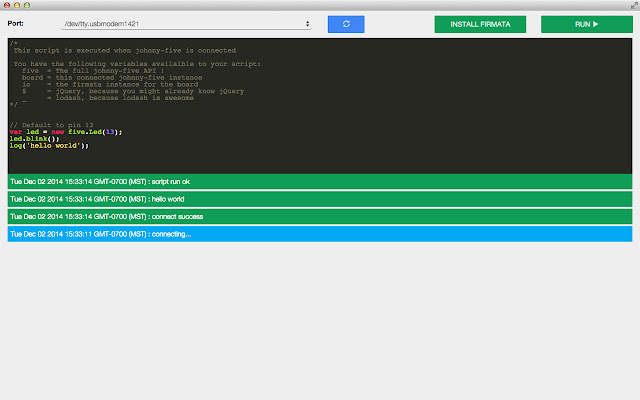Click code line 'led.blink();'

pos(35,139)
